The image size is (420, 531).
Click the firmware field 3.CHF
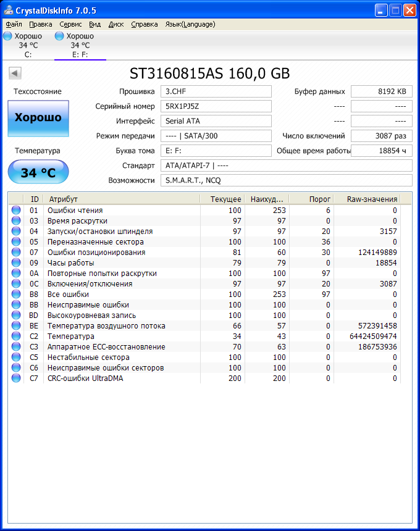point(216,91)
